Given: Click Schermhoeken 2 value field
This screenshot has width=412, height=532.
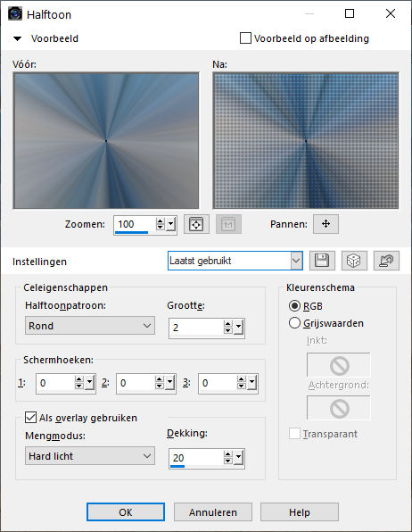Looking at the screenshot, I should [136, 384].
